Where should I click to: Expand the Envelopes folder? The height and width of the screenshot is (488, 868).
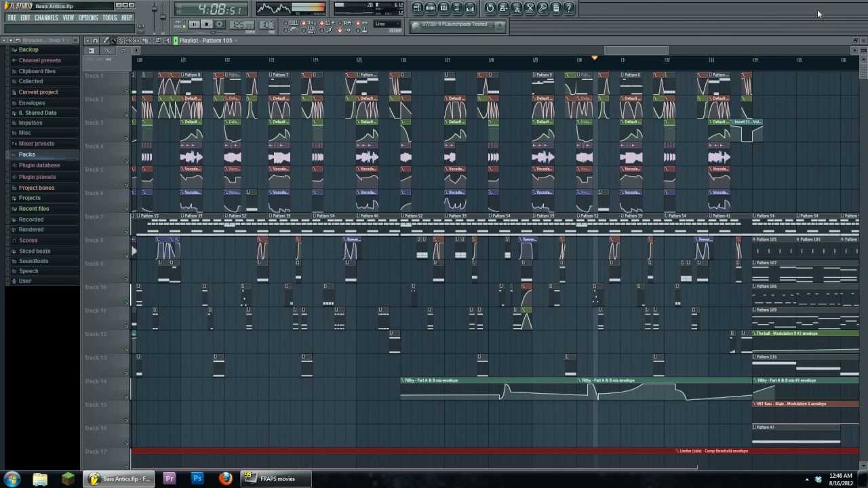32,103
